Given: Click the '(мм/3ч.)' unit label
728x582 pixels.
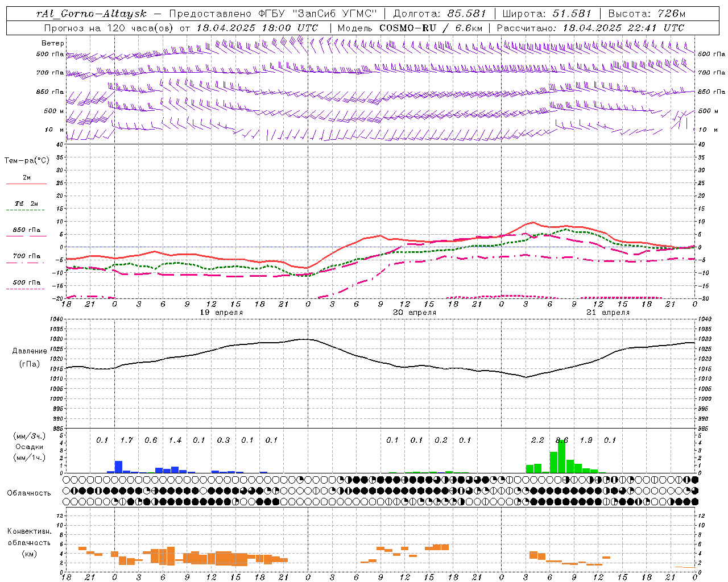Looking at the screenshot, I should [30, 436].
